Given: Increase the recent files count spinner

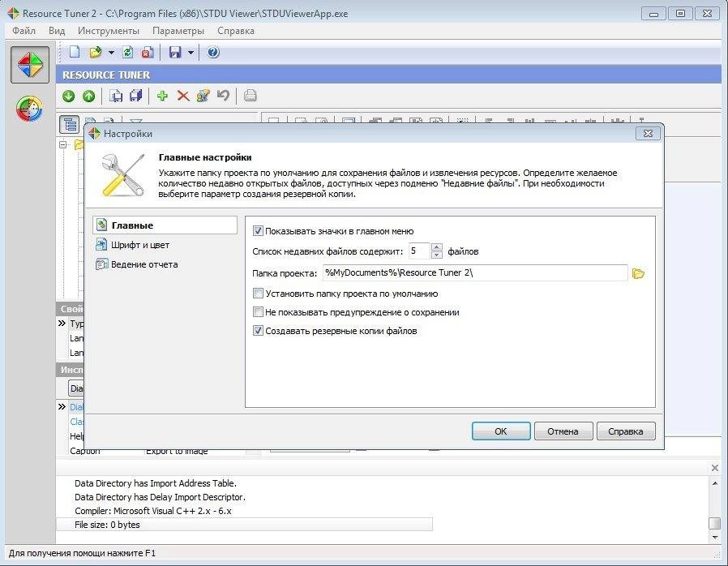Looking at the screenshot, I should [x=436, y=247].
